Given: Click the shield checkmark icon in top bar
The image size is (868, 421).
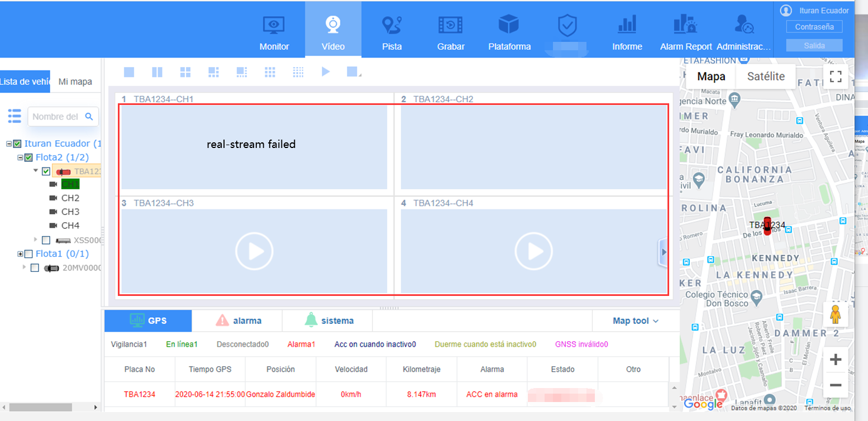Looking at the screenshot, I should click(567, 26).
